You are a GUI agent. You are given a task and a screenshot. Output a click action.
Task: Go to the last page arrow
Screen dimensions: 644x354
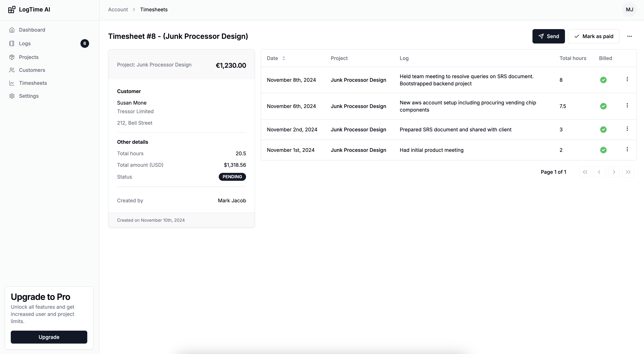(628, 172)
